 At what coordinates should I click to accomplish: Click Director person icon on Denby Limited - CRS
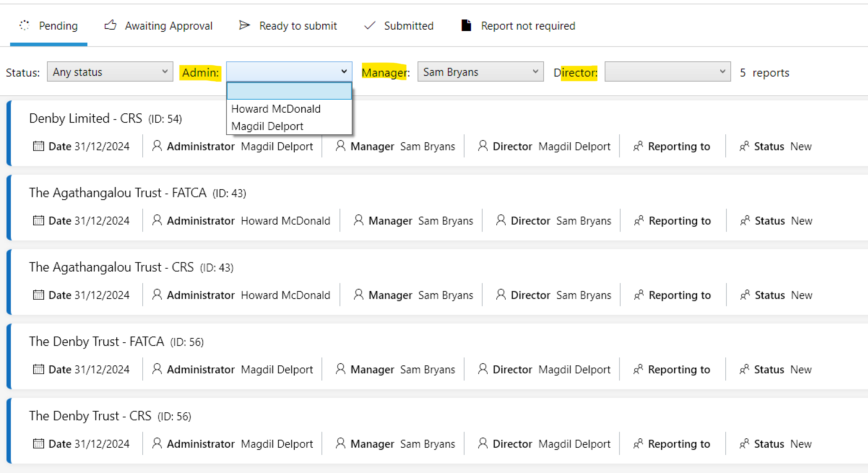point(483,146)
